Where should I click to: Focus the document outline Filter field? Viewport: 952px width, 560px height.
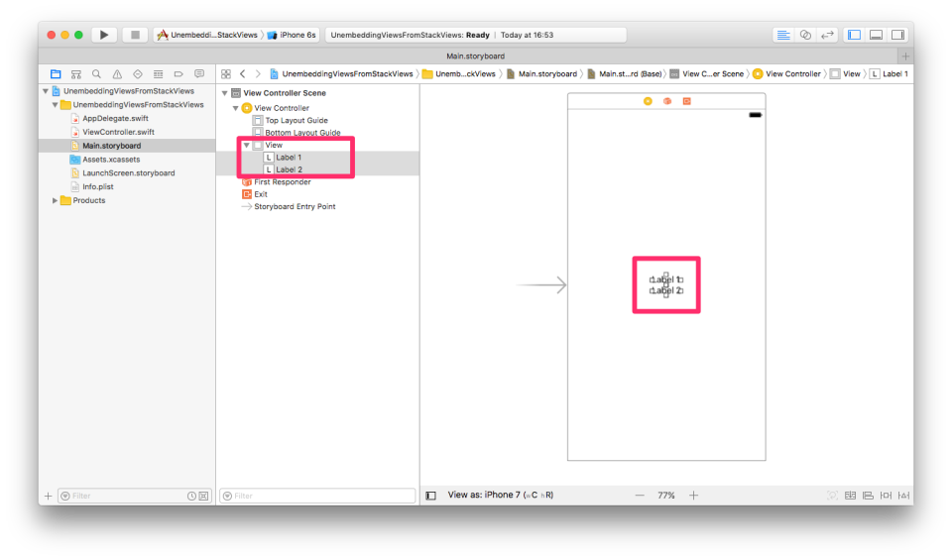pos(317,496)
